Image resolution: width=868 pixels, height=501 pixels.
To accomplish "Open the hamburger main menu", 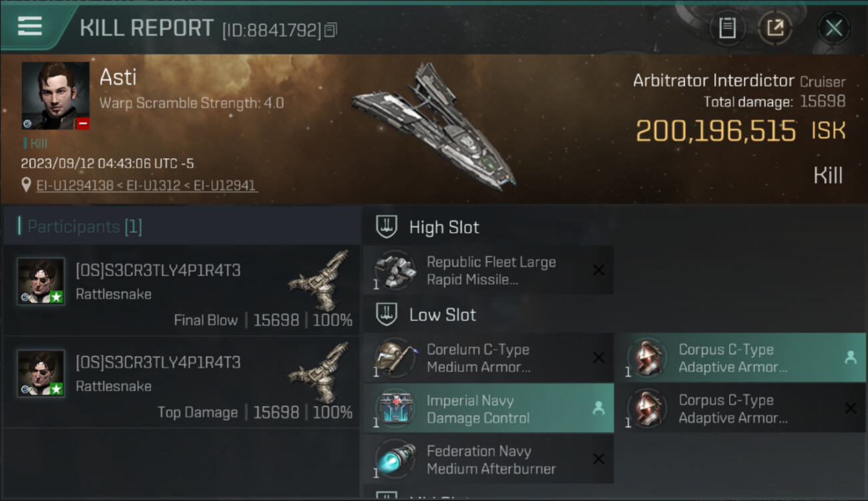I will [30, 26].
